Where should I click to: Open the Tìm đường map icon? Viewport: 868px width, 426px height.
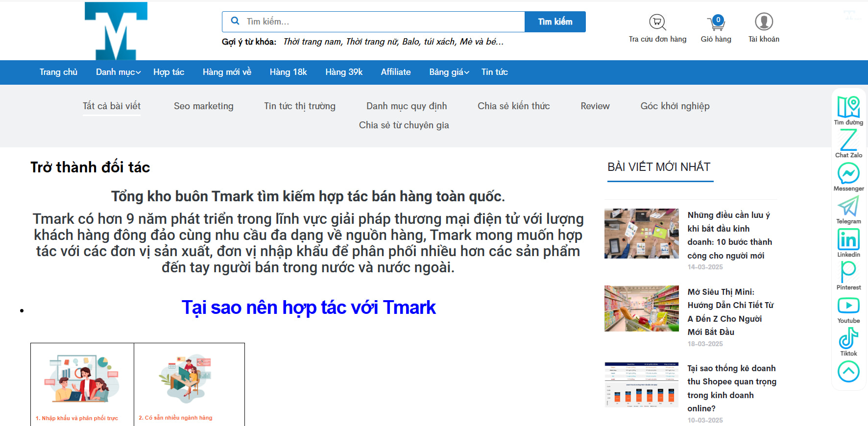pyautogui.click(x=848, y=107)
